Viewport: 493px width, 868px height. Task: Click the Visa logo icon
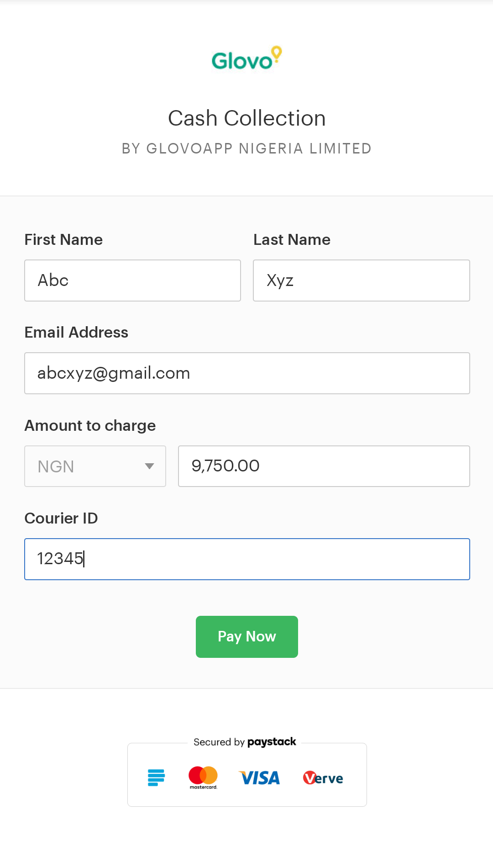click(x=260, y=778)
